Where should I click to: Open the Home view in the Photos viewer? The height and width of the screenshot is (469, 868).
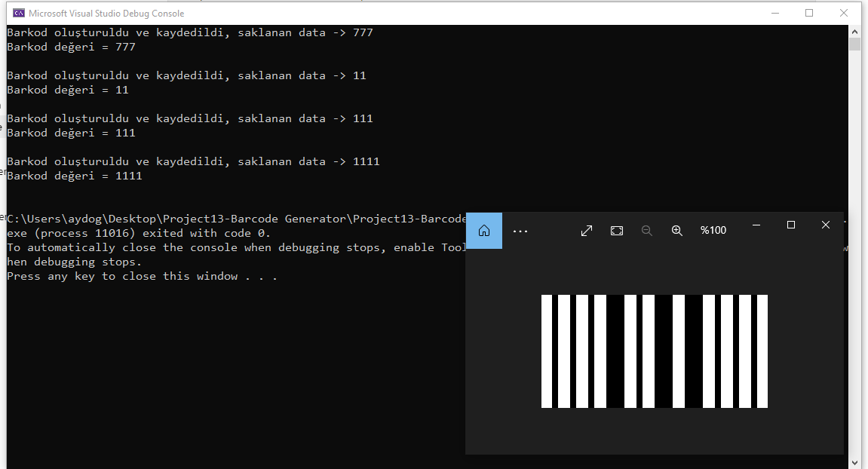(483, 231)
